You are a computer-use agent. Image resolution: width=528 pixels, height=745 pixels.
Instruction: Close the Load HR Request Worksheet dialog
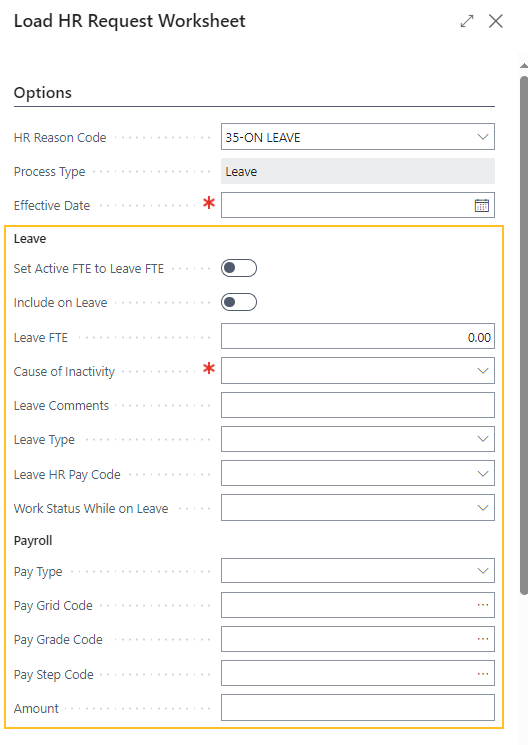tap(496, 21)
